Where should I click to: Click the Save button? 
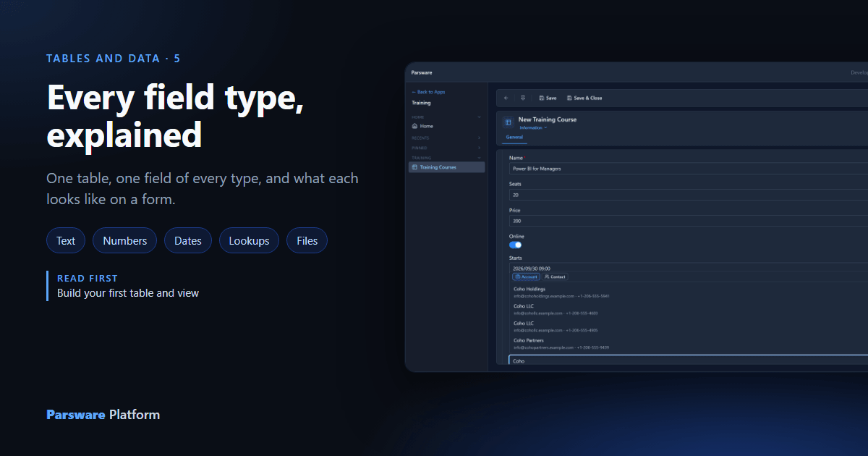pyautogui.click(x=548, y=98)
